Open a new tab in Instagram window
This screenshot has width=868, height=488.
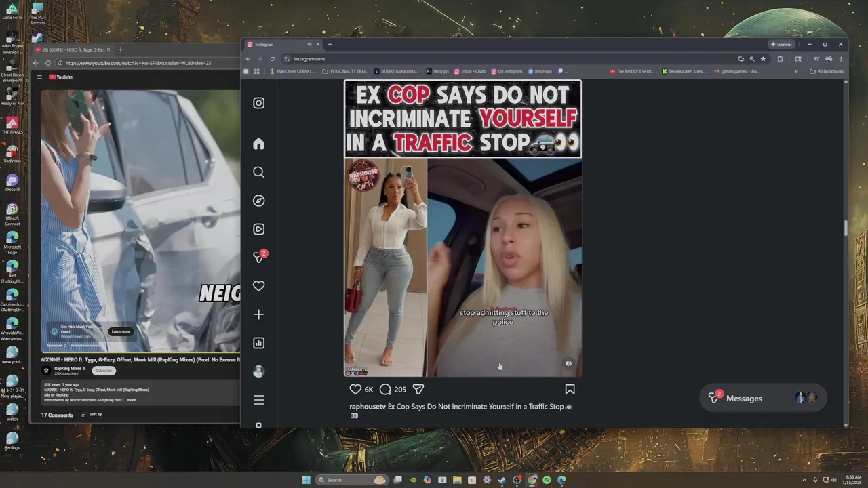[330, 44]
